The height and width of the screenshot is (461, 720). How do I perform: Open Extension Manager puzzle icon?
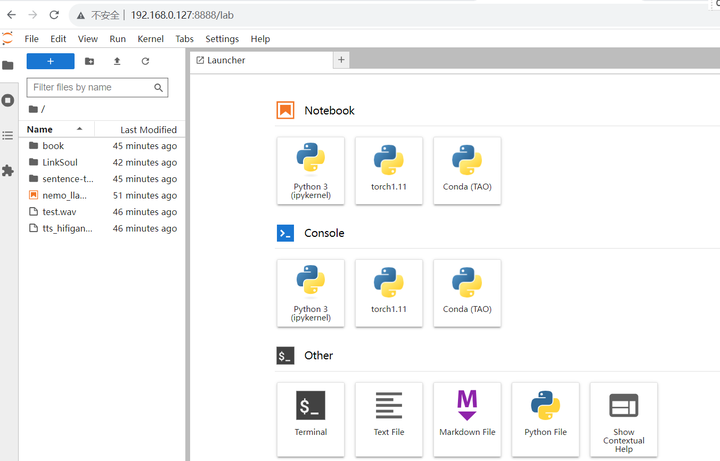coord(8,171)
